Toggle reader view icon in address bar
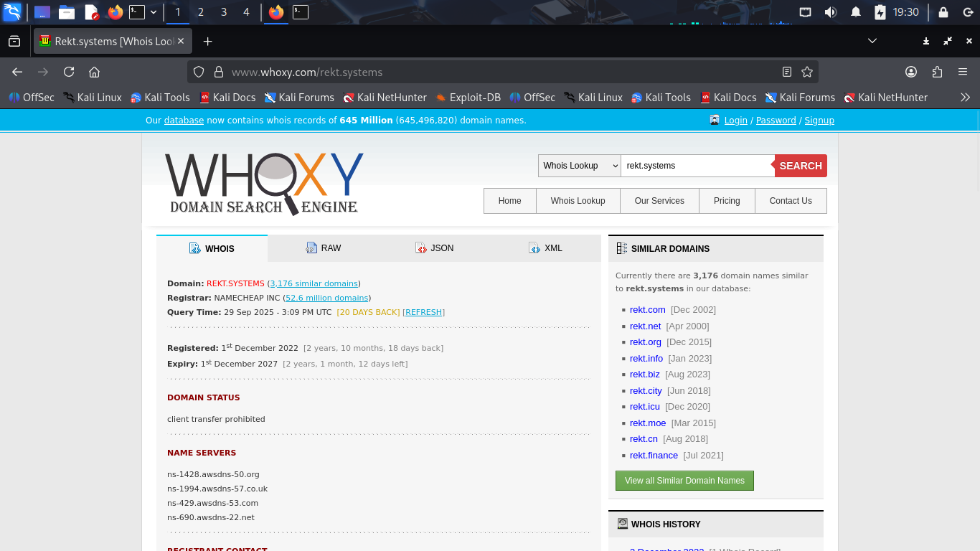This screenshot has width=980, height=551. click(x=787, y=72)
